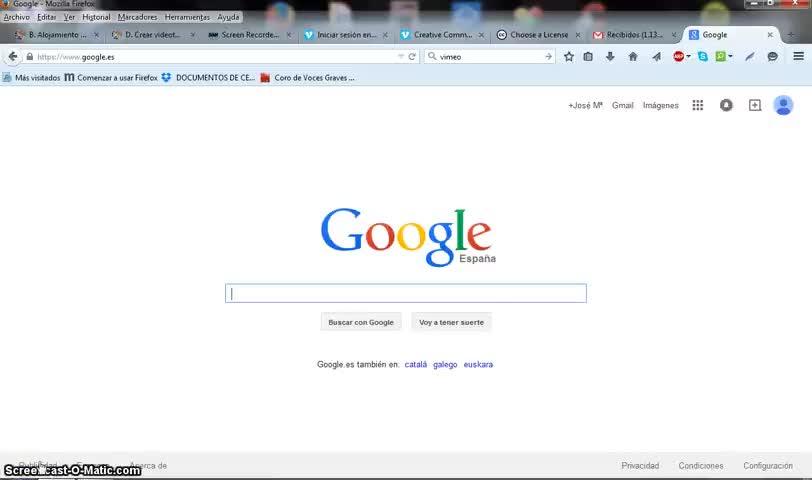Open the Ver menu
Screen dimensions: 812x480
(x=69, y=17)
